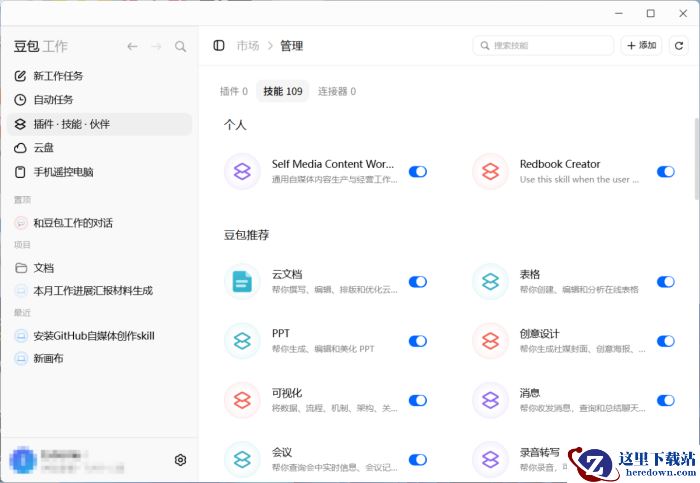
Task: Click the 新画布 recent item text
Action: tap(49, 358)
